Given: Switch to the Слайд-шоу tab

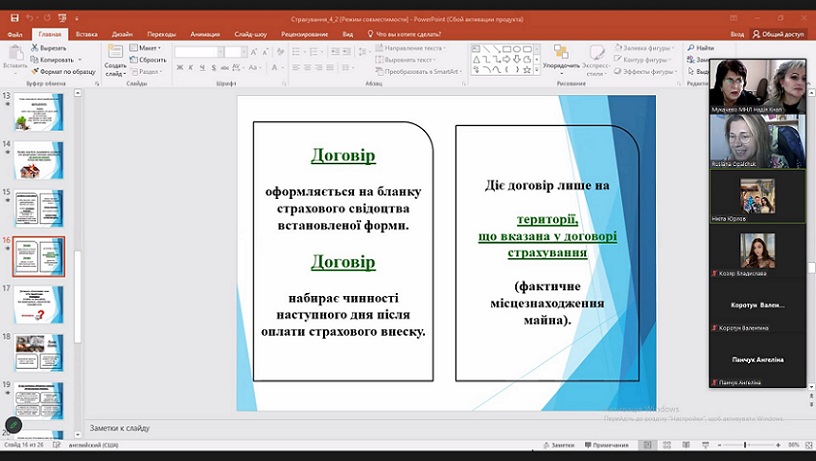Looking at the screenshot, I should (x=250, y=34).
